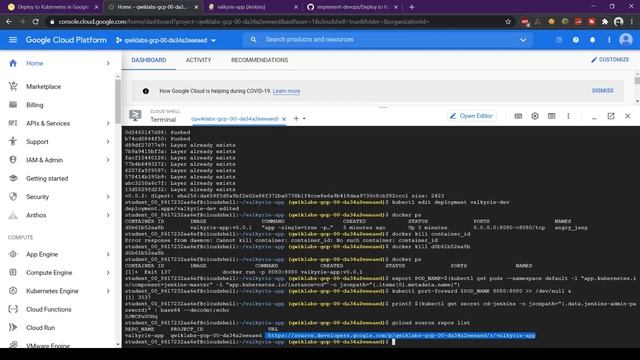The image size is (640, 360).
Task: Click the Customize button
Action: click(610, 60)
